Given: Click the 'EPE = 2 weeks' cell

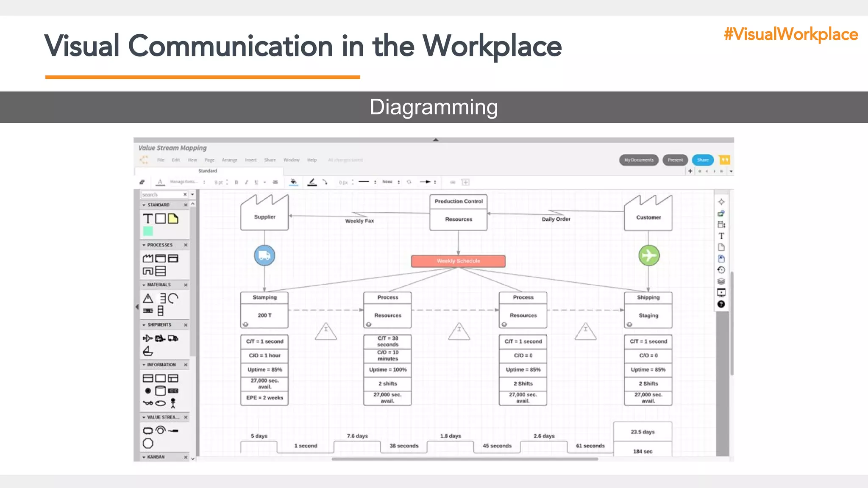Looking at the screenshot, I should 264,398.
